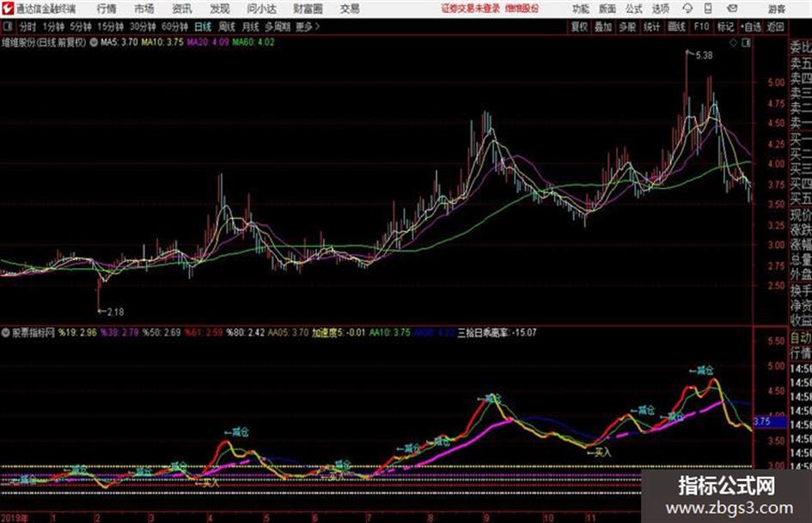This screenshot has height=523, width=812.
Task: Click the 通达信 red logo icon
Action: 8,9
